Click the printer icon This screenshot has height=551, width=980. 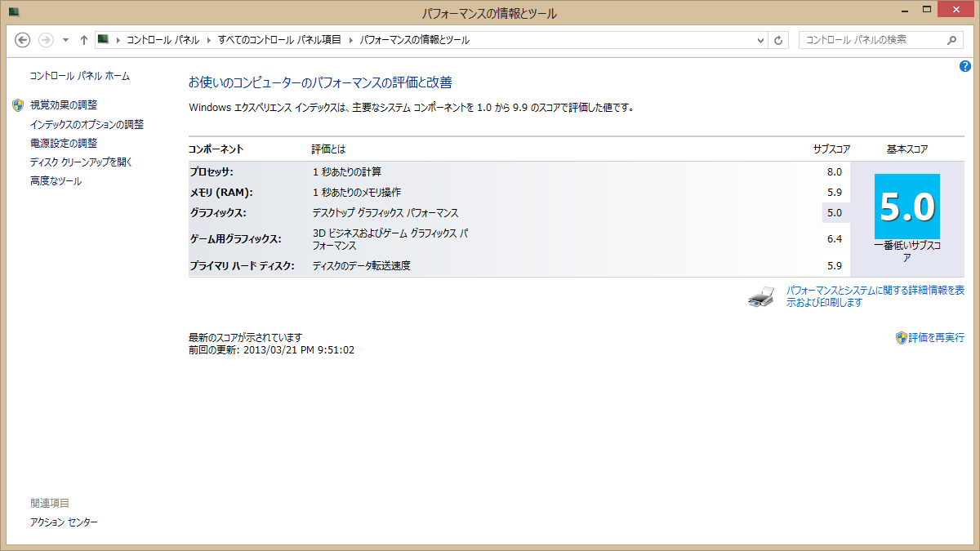(761, 296)
